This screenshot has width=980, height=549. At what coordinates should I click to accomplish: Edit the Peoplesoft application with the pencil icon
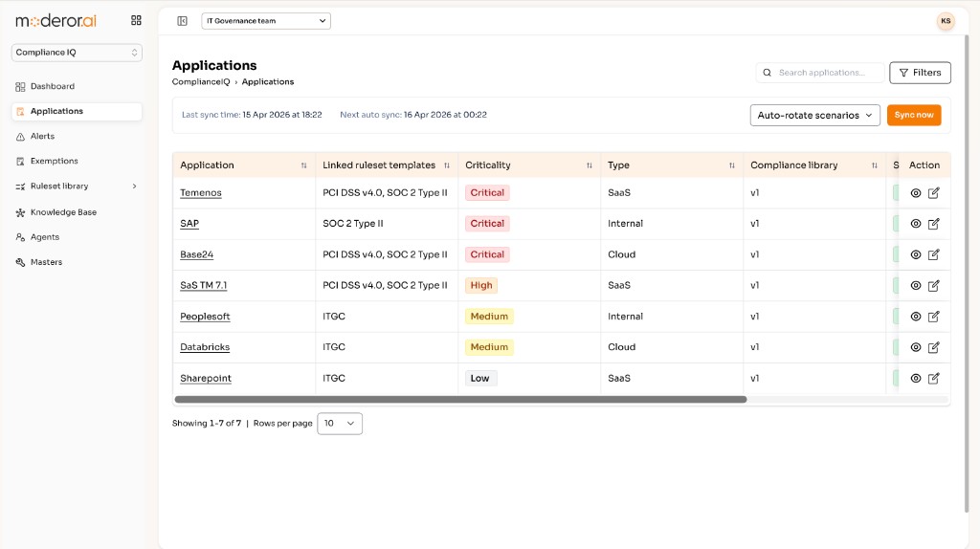pyautogui.click(x=934, y=317)
